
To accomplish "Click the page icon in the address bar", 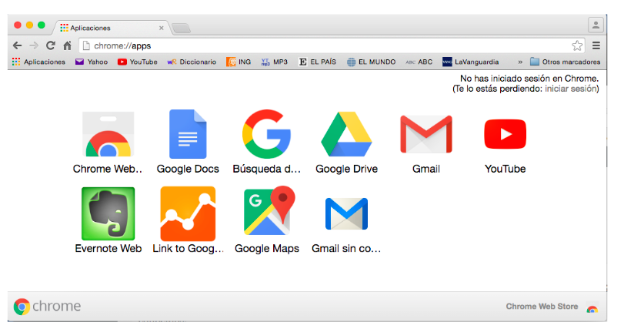I will pyautogui.click(x=86, y=45).
